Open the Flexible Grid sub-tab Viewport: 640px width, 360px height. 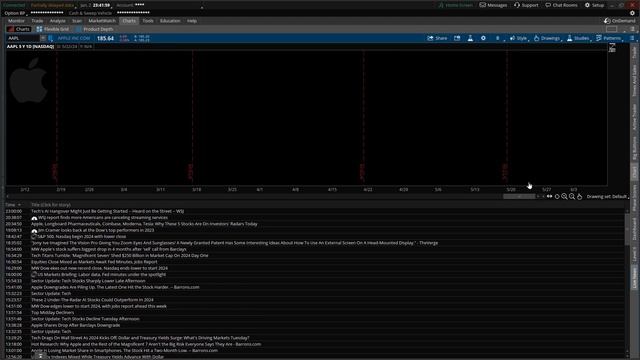coord(53,29)
